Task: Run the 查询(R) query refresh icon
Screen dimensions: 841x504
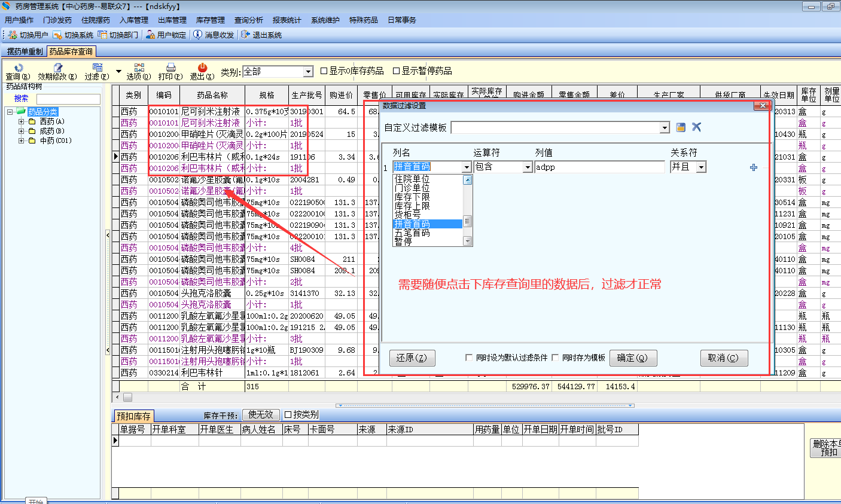Action: click(x=19, y=68)
